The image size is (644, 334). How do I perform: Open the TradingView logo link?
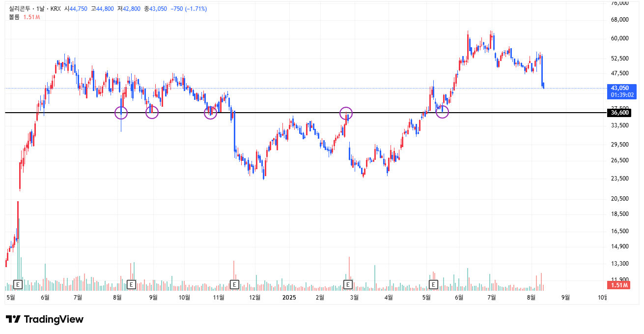pos(45,319)
